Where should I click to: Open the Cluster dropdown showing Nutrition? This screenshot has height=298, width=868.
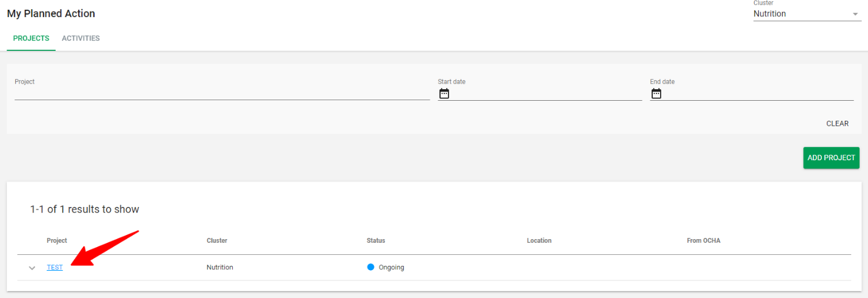point(807,14)
